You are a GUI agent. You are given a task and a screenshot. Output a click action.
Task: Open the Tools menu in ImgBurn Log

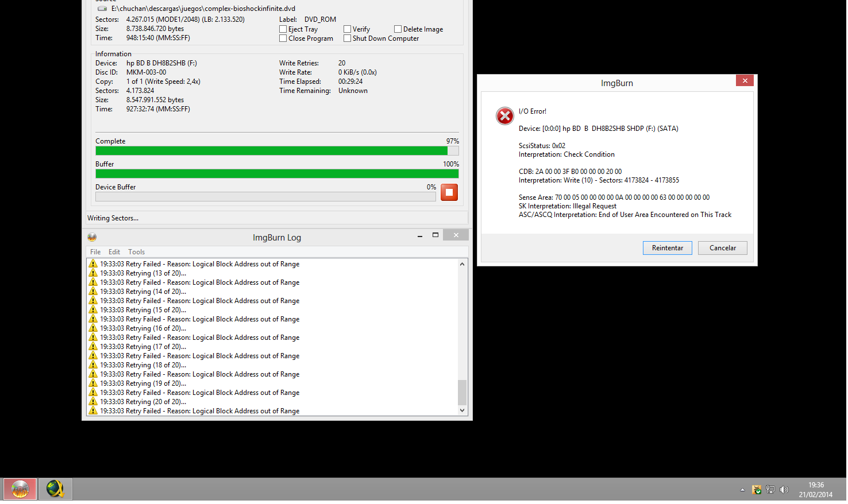point(137,252)
